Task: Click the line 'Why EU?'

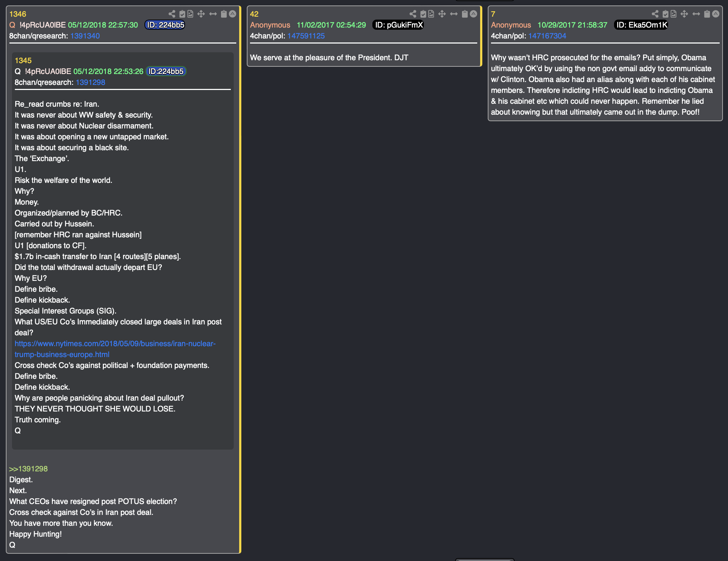Action: tap(31, 278)
